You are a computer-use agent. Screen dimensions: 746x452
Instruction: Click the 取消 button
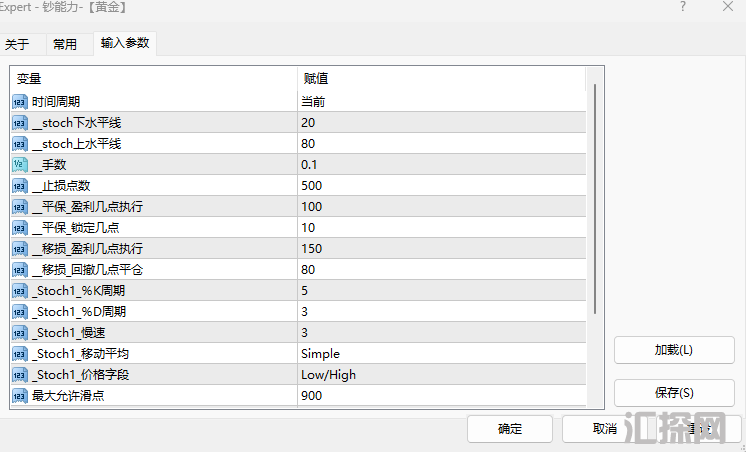coord(605,429)
